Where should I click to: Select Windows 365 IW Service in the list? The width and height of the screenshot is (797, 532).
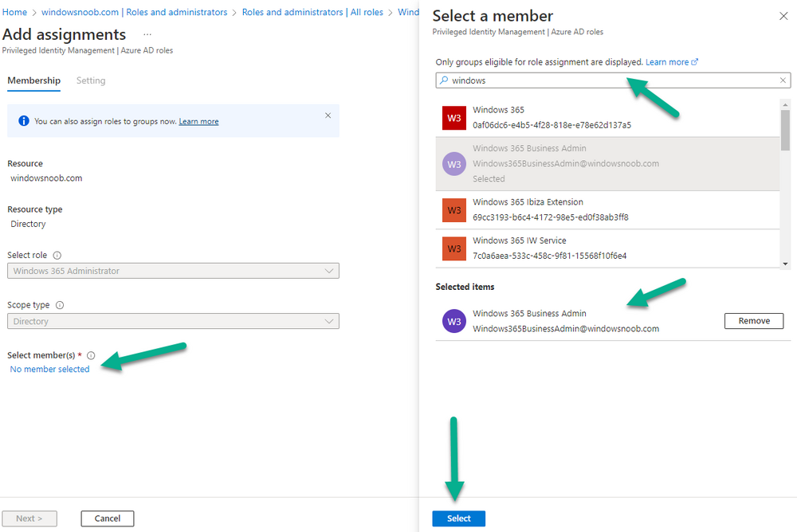(x=607, y=248)
